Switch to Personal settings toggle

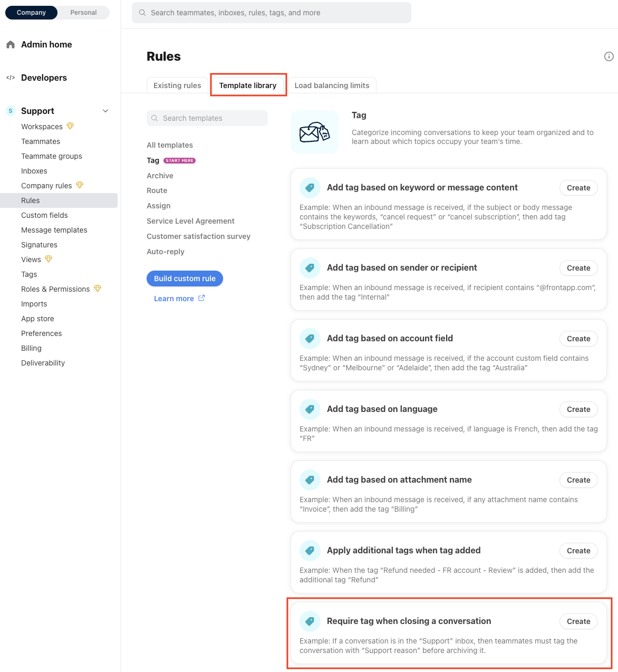coord(83,13)
